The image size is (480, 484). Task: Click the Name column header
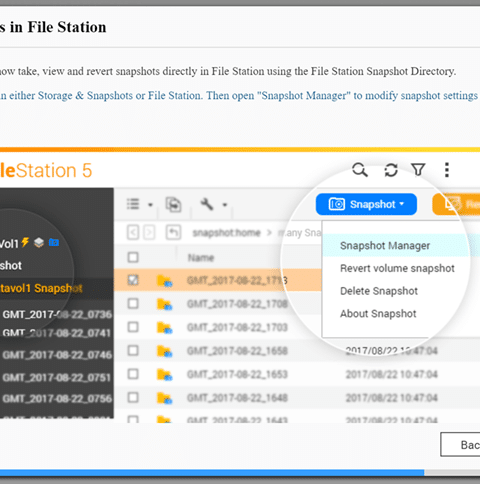click(x=201, y=258)
